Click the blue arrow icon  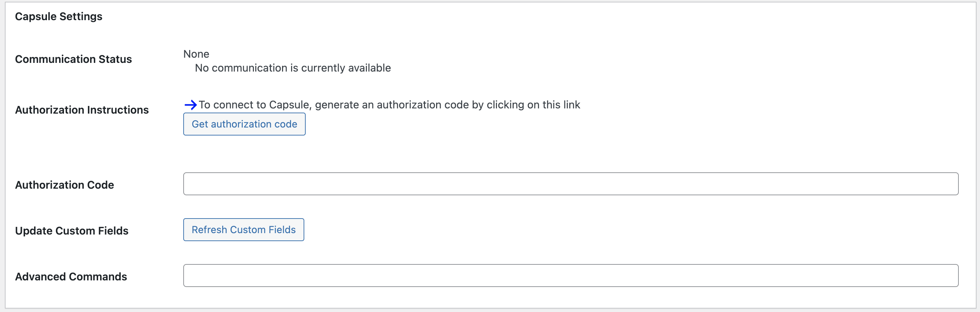pos(190,105)
